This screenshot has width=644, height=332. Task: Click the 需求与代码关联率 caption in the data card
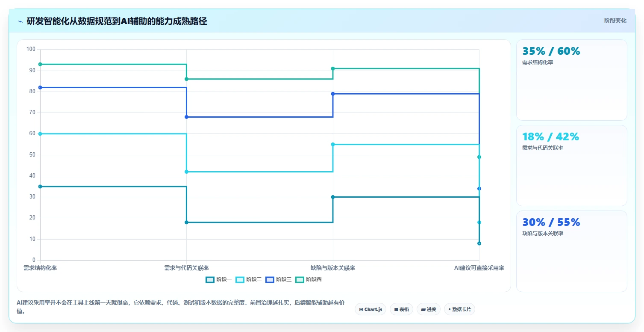543,148
